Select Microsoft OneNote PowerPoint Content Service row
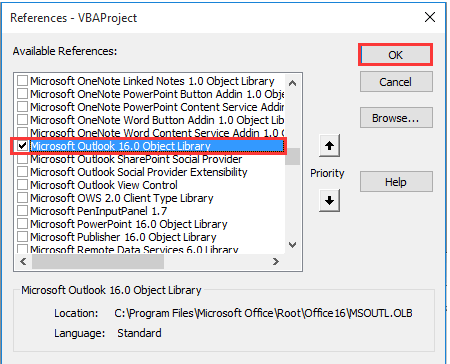The height and width of the screenshot is (364, 450). 157,107
